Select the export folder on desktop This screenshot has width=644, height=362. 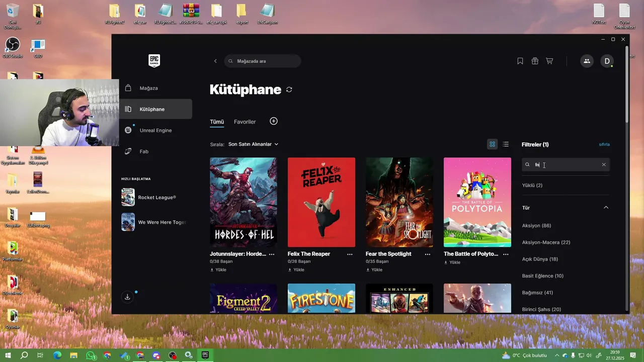(242, 14)
